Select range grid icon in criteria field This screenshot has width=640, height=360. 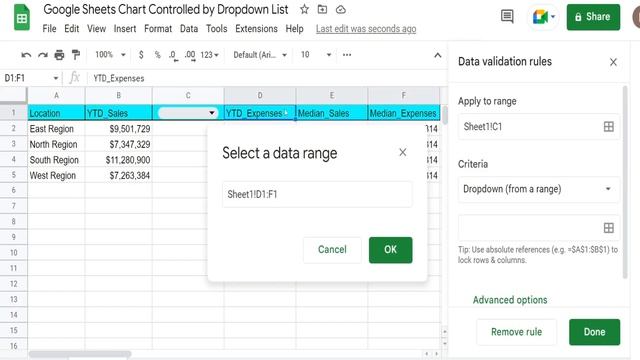(x=609, y=228)
